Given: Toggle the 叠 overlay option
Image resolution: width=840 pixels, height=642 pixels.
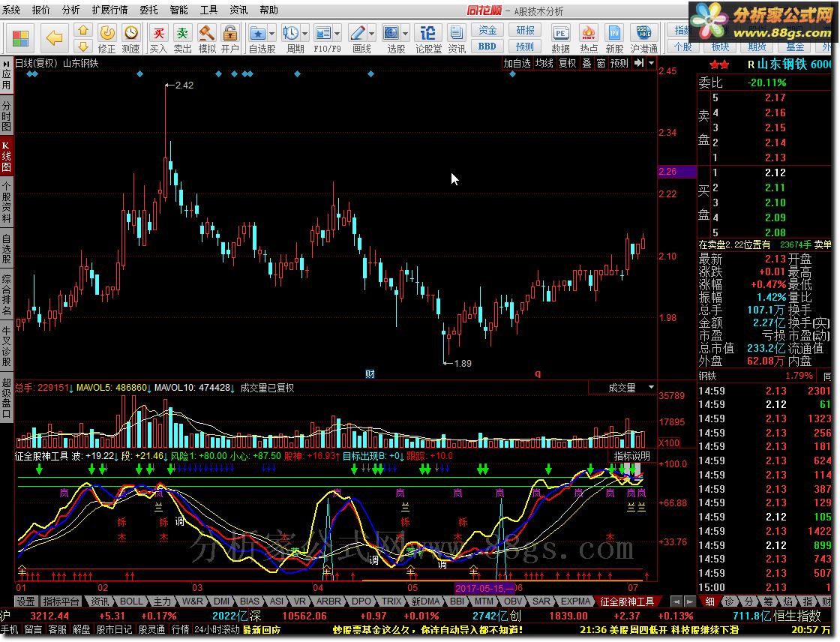Looking at the screenshot, I should 587,63.
